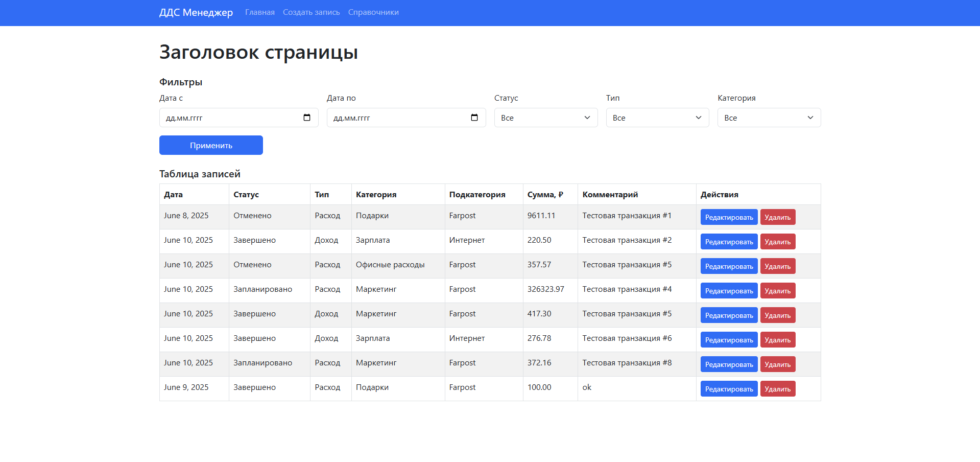Click inside the "Дата с" input field
Viewport: 980px width, 462px height.
coord(230,118)
